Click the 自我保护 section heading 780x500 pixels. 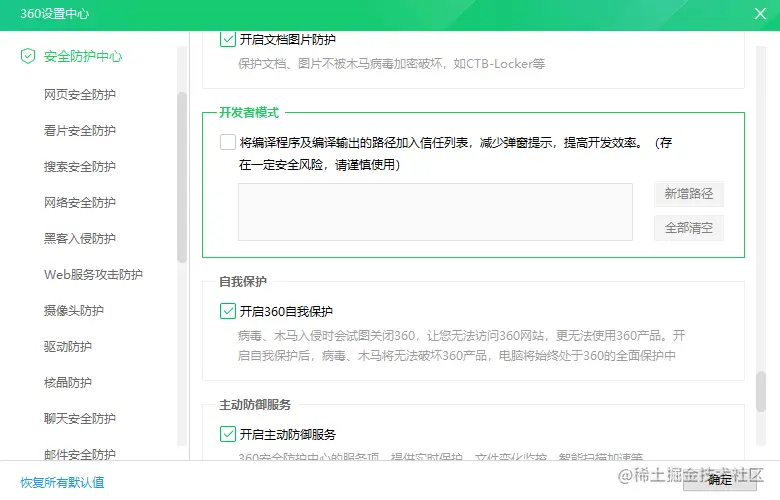coord(243,282)
